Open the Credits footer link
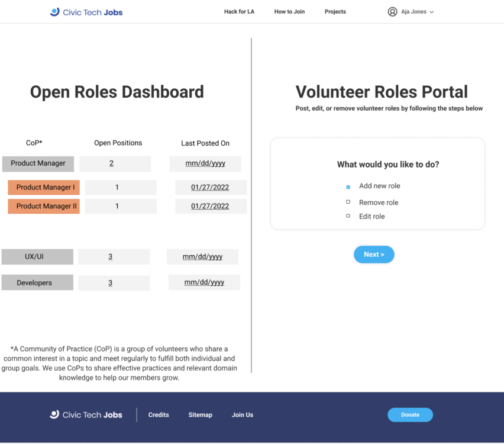 pos(159,415)
